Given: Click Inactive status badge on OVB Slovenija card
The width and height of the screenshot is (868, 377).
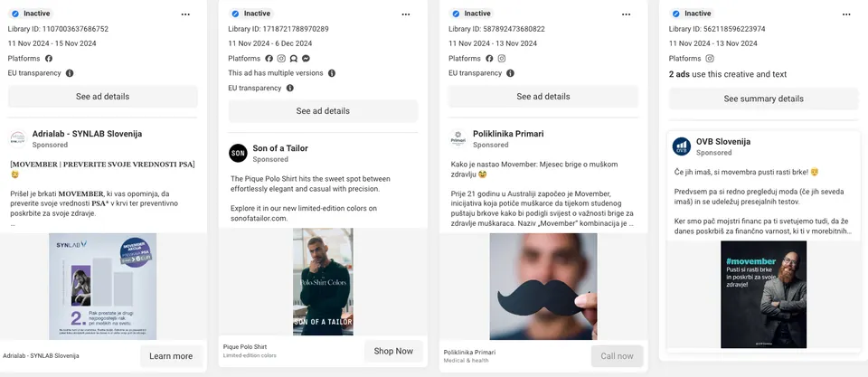Looking at the screenshot, I should click(x=692, y=14).
